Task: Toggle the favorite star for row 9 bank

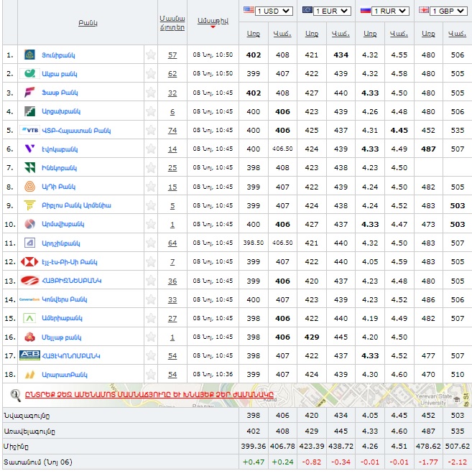Action: pyautogui.click(x=151, y=205)
